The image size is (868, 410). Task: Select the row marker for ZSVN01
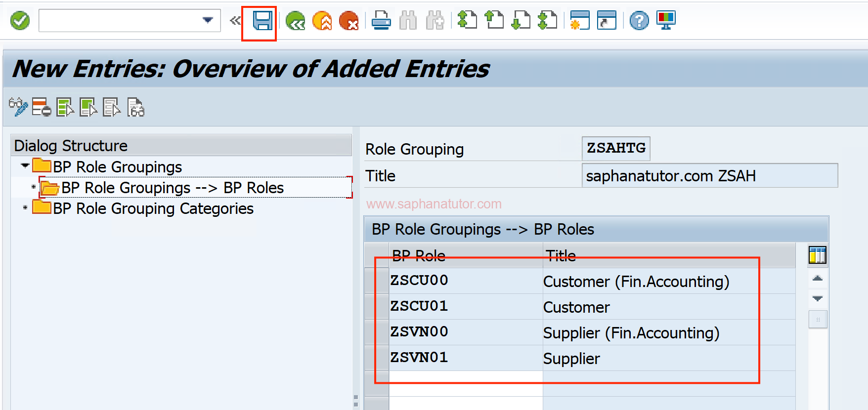(377, 358)
